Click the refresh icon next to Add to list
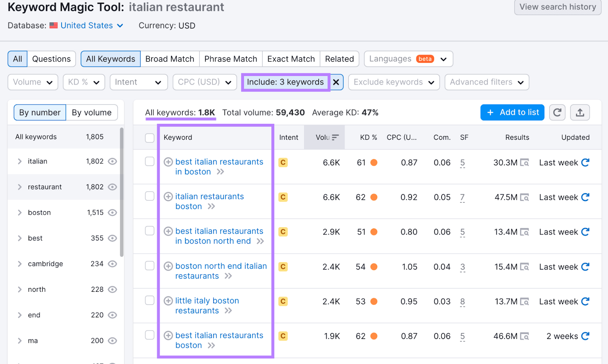 (557, 112)
